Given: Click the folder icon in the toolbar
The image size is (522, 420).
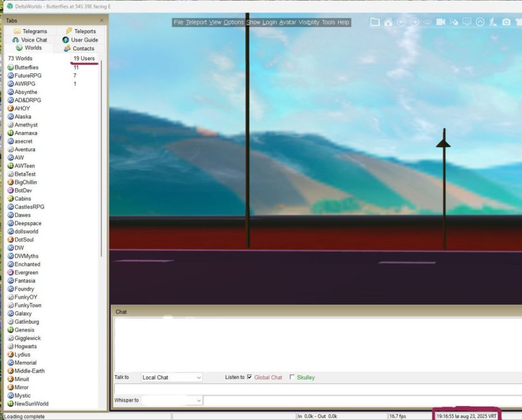Looking at the screenshot, I should pos(375,22).
